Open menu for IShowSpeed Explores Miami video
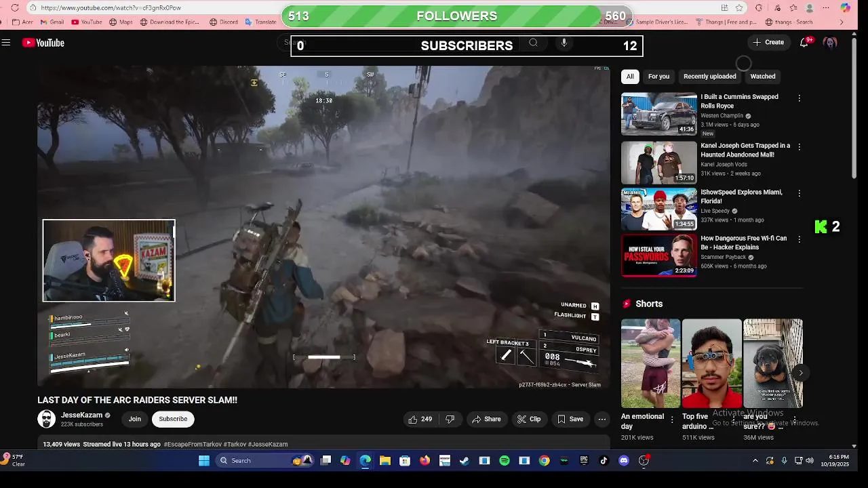 click(799, 193)
